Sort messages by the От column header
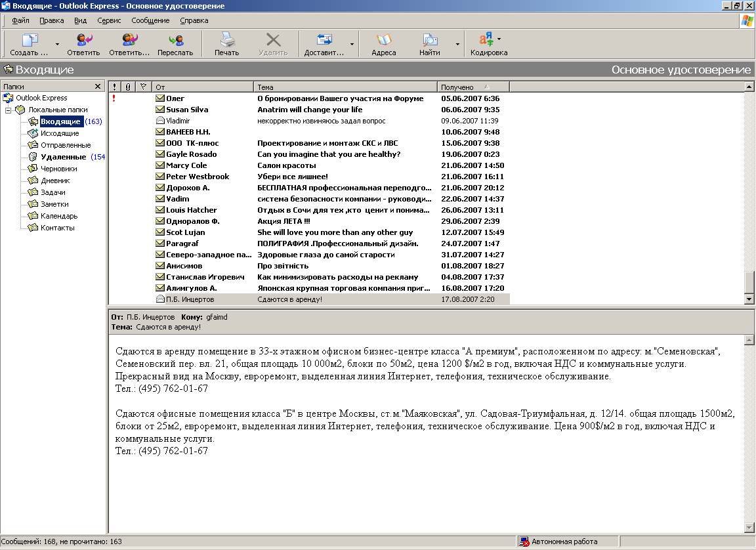 click(x=203, y=87)
